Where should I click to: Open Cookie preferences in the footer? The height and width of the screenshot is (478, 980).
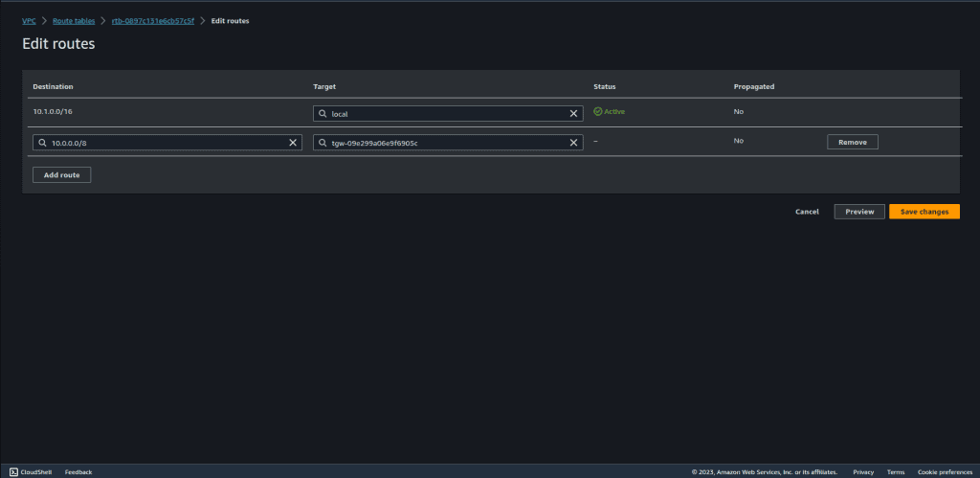coord(946,472)
